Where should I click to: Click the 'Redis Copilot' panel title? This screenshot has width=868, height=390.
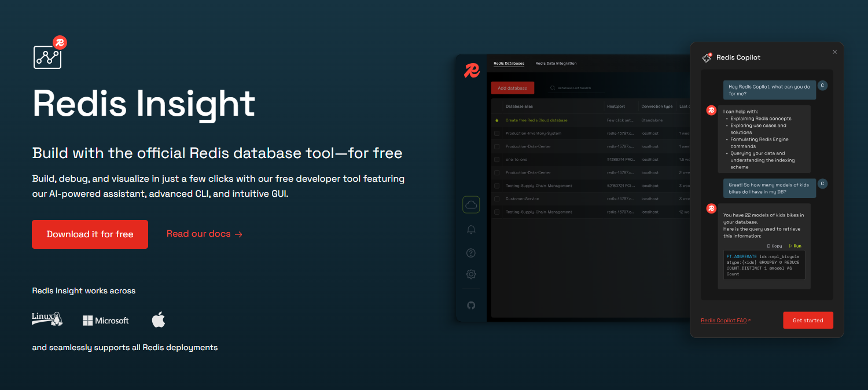[x=738, y=57]
